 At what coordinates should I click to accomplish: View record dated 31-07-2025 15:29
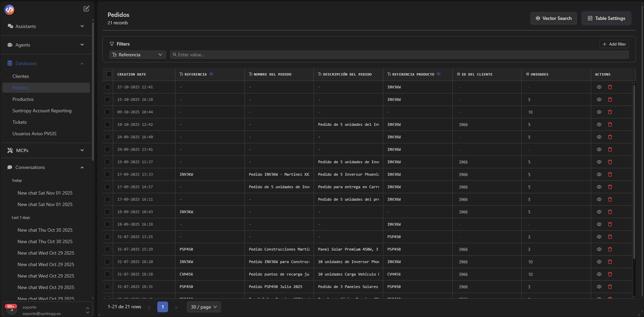click(599, 249)
